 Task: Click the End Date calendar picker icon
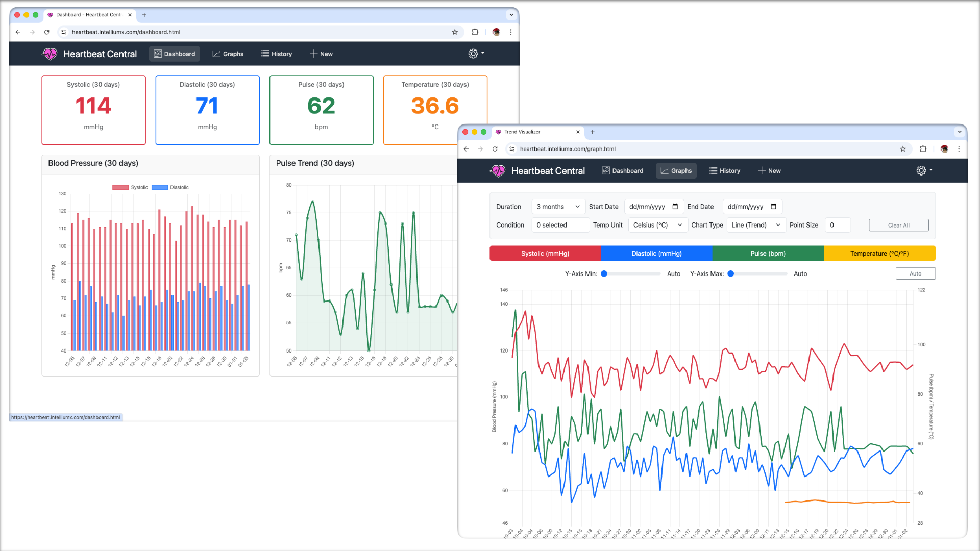tap(773, 207)
